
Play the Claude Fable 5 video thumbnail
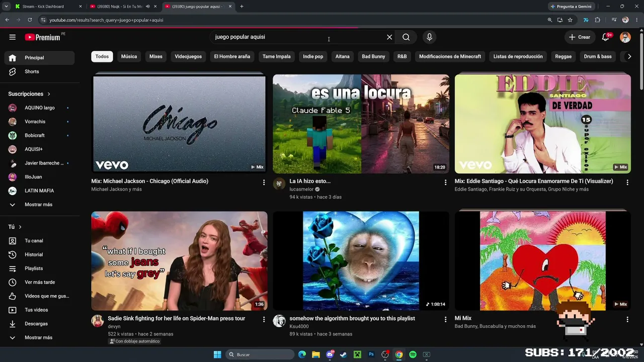[x=361, y=124]
